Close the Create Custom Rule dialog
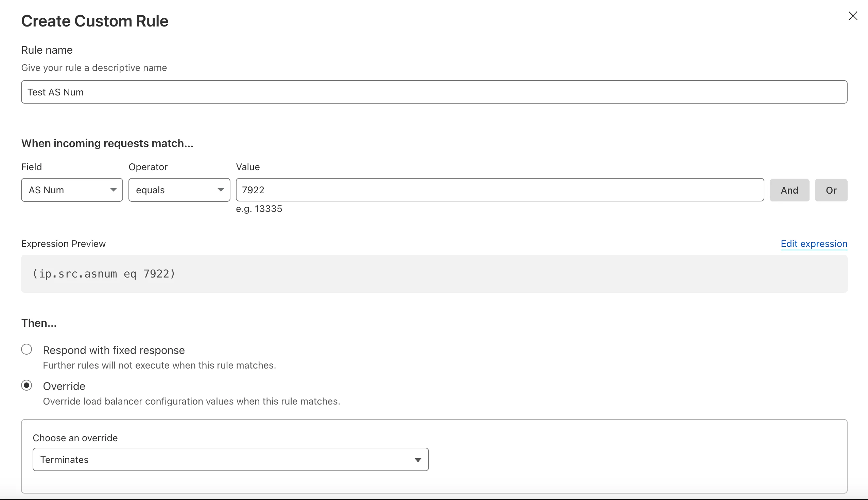The height and width of the screenshot is (500, 868). pyautogui.click(x=853, y=16)
